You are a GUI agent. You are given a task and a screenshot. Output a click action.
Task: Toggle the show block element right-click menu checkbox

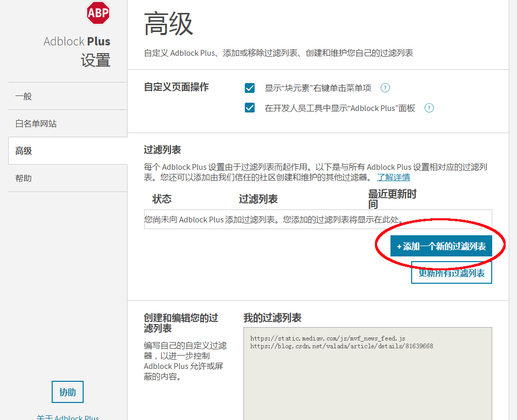tap(249, 88)
